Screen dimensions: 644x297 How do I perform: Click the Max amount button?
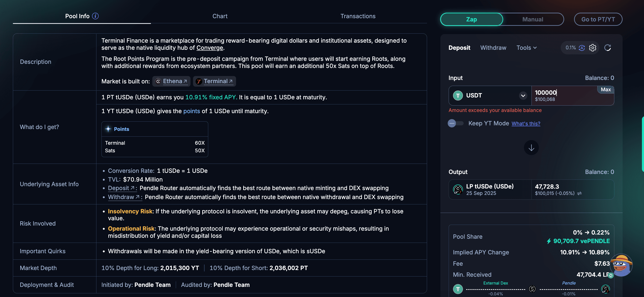[606, 90]
